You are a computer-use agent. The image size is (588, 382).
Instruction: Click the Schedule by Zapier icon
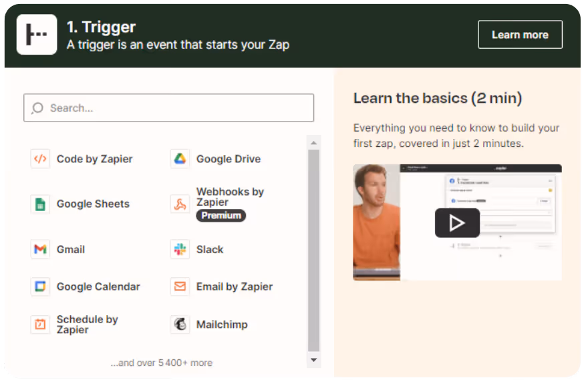click(x=40, y=325)
